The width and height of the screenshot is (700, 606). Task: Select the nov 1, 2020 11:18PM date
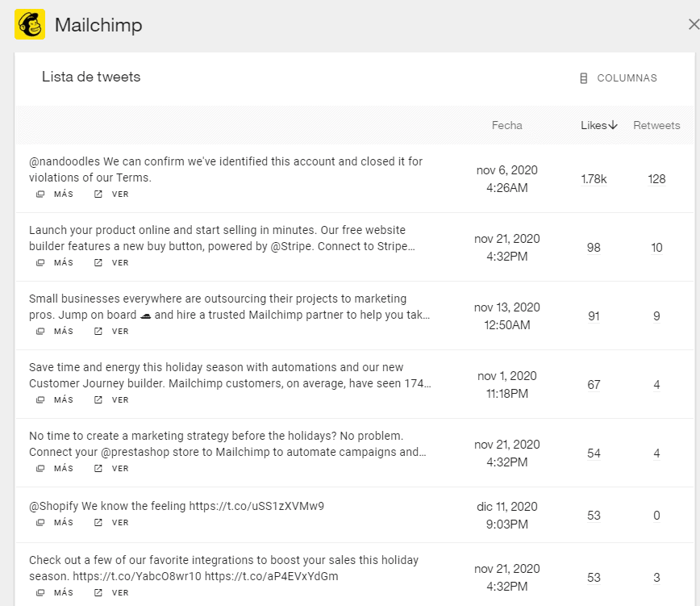click(506, 385)
